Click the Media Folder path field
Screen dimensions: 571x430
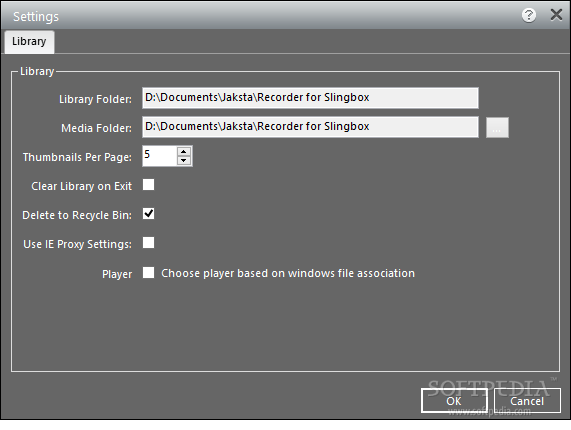(x=310, y=127)
